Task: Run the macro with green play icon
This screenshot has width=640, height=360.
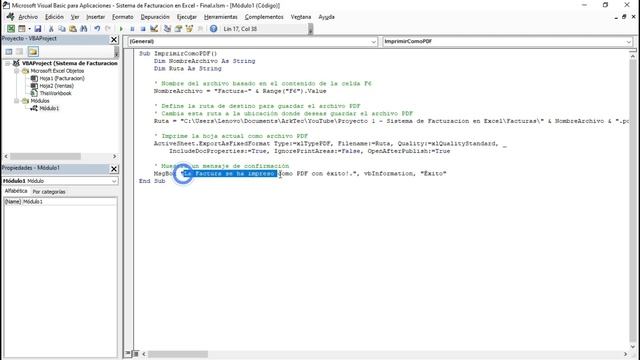Action: click(x=121, y=29)
